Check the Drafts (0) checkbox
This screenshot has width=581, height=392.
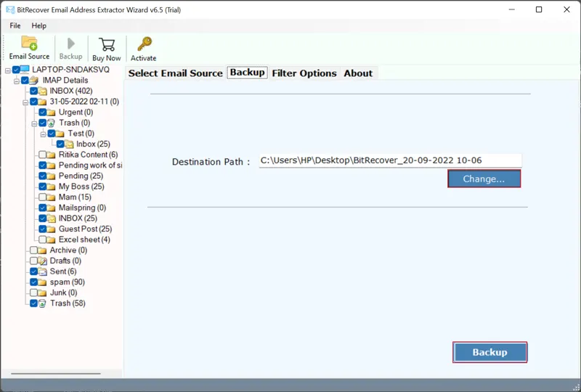(x=33, y=261)
